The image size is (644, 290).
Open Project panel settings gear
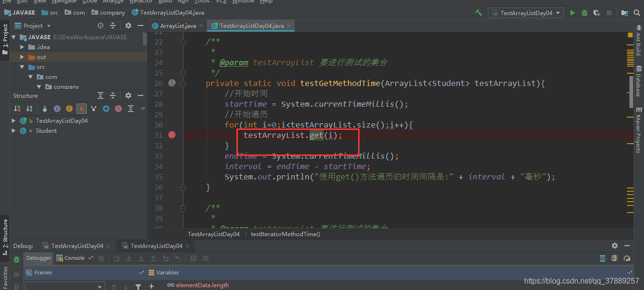point(128,26)
